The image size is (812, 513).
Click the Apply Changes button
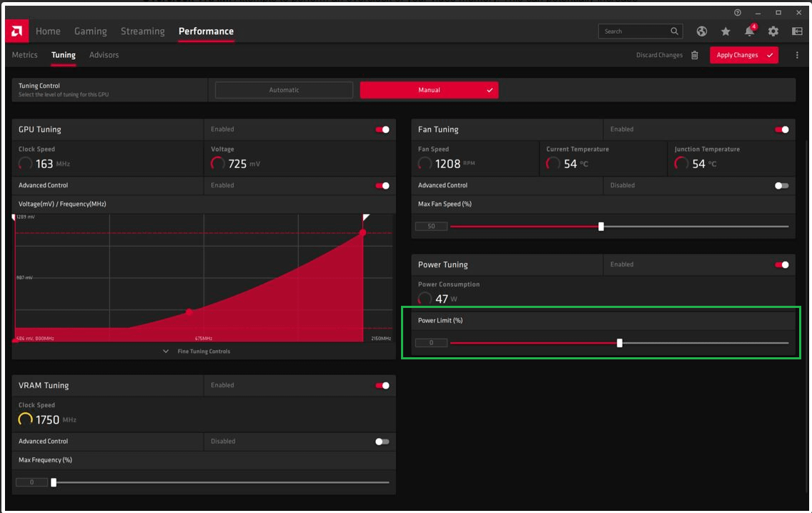[x=743, y=55]
